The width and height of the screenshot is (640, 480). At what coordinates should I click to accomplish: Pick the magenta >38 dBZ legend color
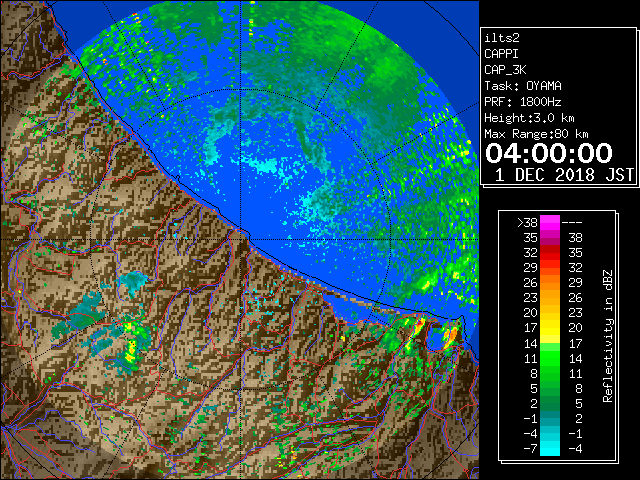coord(550,223)
